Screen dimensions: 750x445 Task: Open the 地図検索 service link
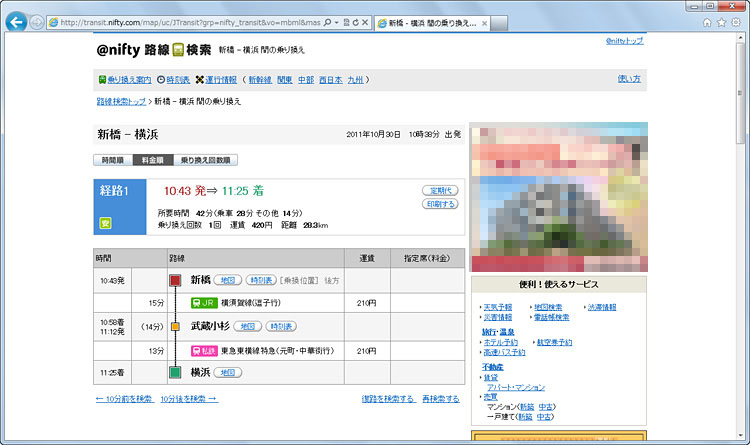click(548, 307)
